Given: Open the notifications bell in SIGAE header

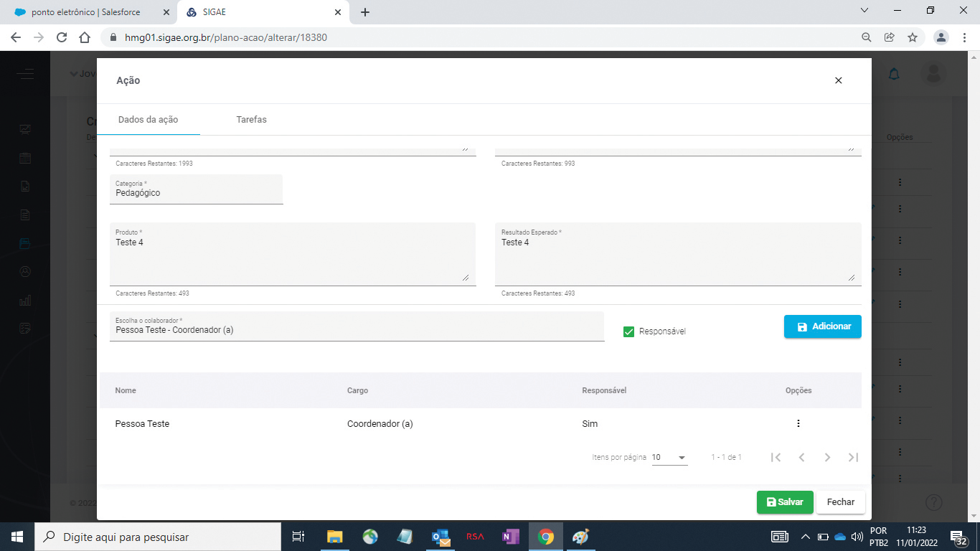Looking at the screenshot, I should [x=894, y=73].
